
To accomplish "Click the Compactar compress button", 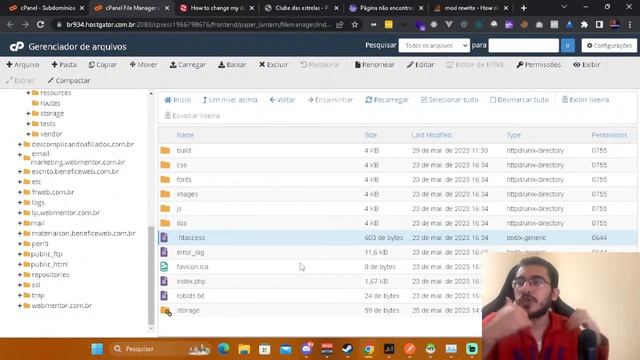I will (69, 80).
